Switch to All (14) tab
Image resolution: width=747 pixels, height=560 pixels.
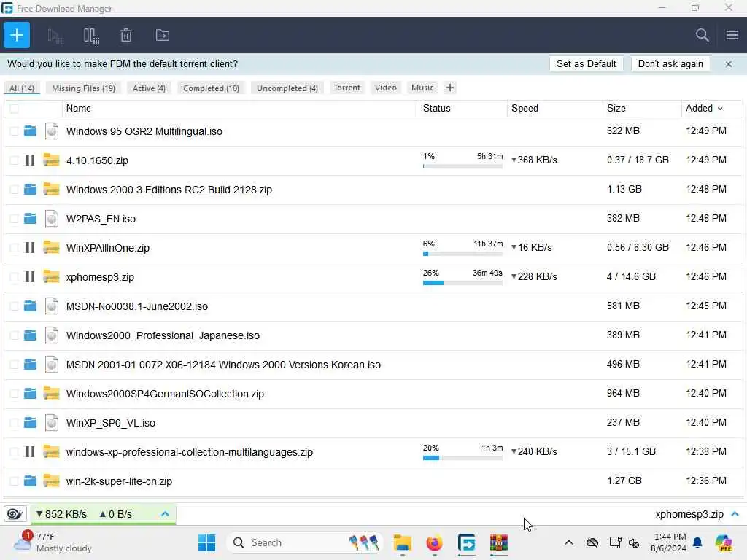click(x=22, y=88)
